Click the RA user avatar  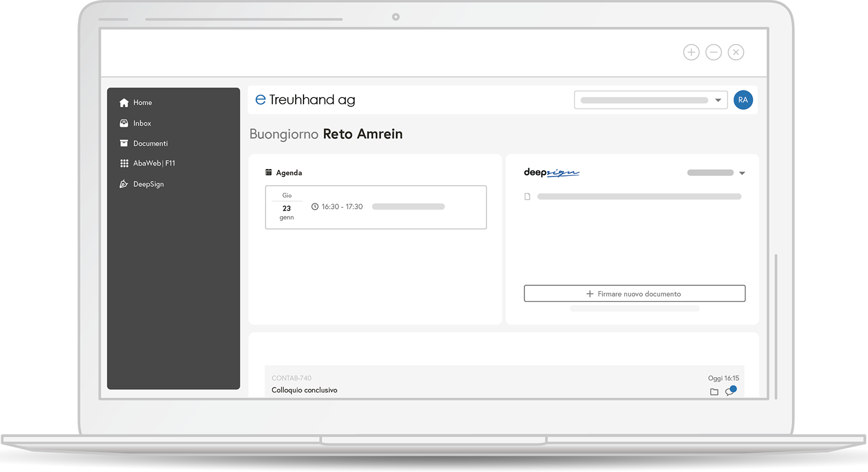743,100
